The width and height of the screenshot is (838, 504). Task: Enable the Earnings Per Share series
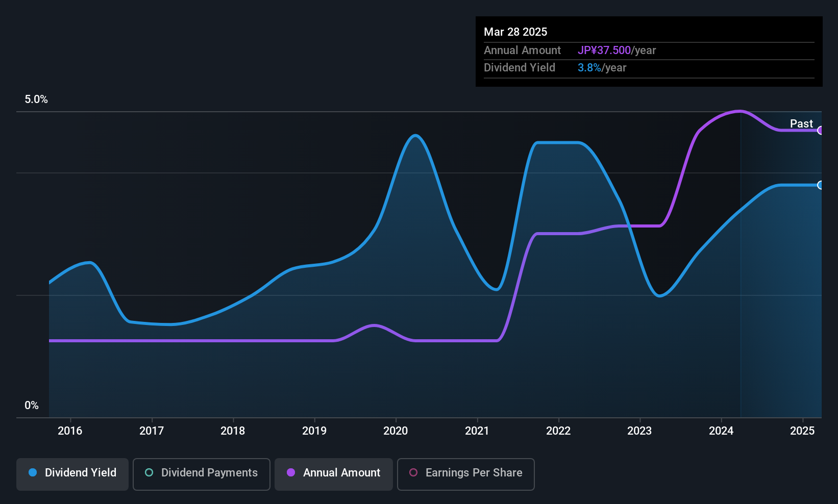point(466,474)
